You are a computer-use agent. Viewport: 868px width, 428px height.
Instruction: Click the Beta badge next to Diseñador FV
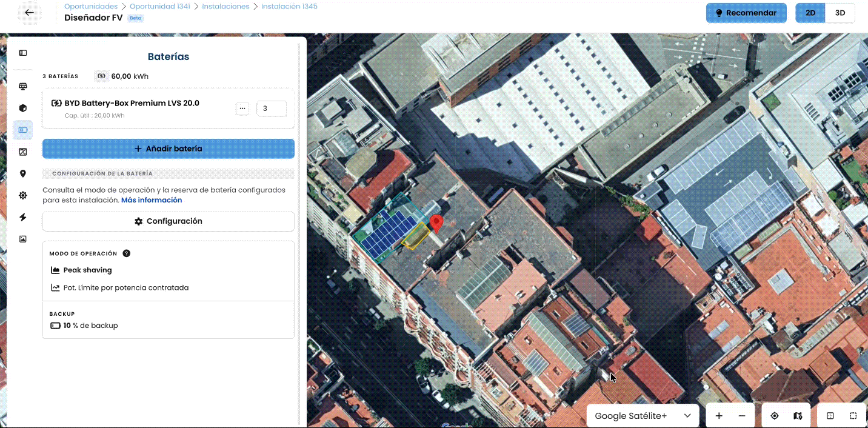click(135, 18)
